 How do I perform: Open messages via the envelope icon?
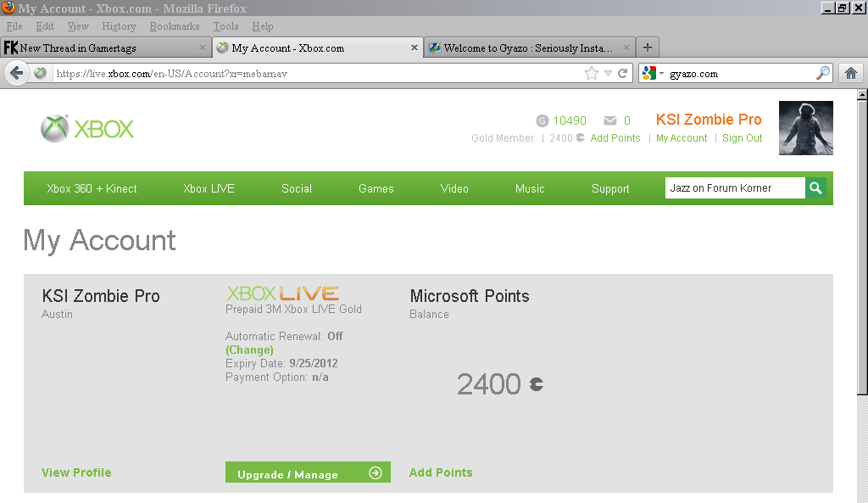click(610, 120)
